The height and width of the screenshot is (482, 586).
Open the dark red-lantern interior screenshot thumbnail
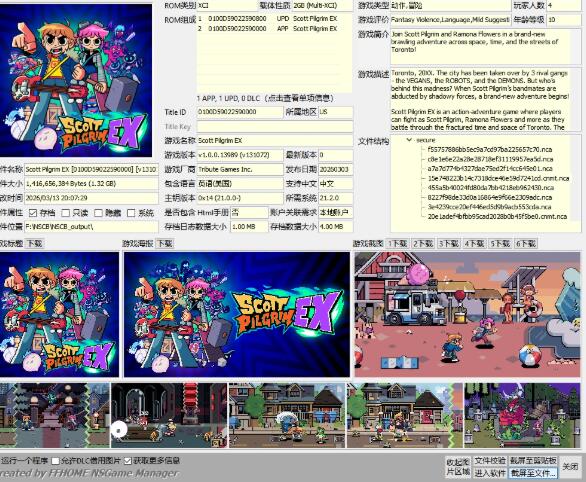click(169, 415)
